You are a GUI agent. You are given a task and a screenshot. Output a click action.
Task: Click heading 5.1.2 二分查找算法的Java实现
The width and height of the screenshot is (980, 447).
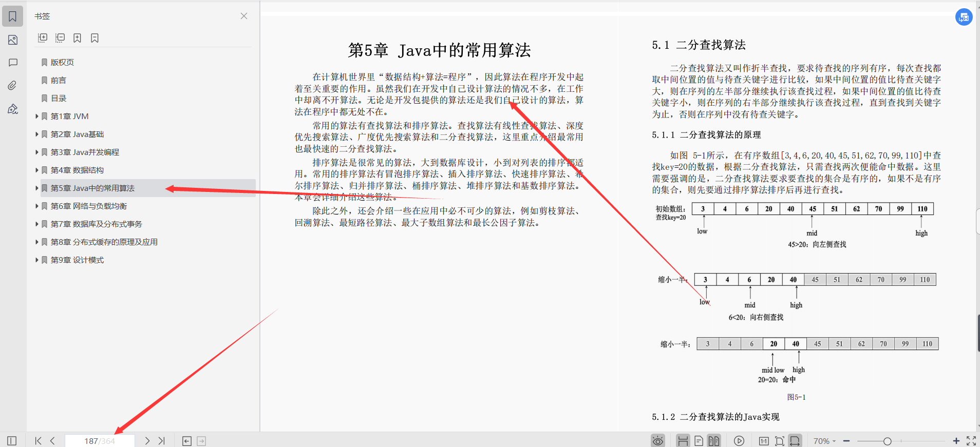[715, 417]
